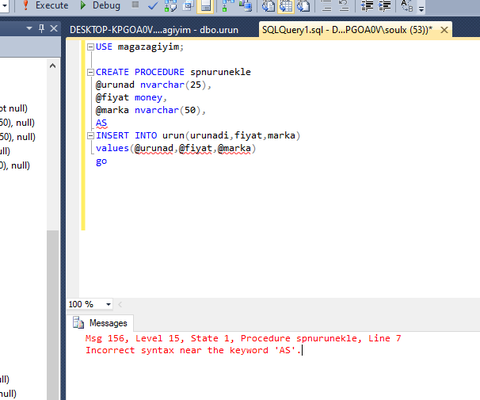Collapse the INSERT INTO code block
The height and width of the screenshot is (400, 480).
tap(90, 136)
